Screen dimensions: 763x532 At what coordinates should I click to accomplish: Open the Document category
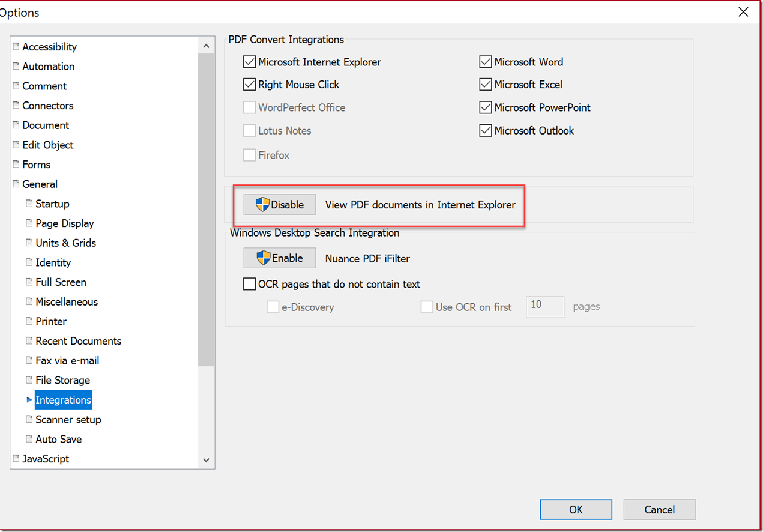pyautogui.click(x=46, y=125)
